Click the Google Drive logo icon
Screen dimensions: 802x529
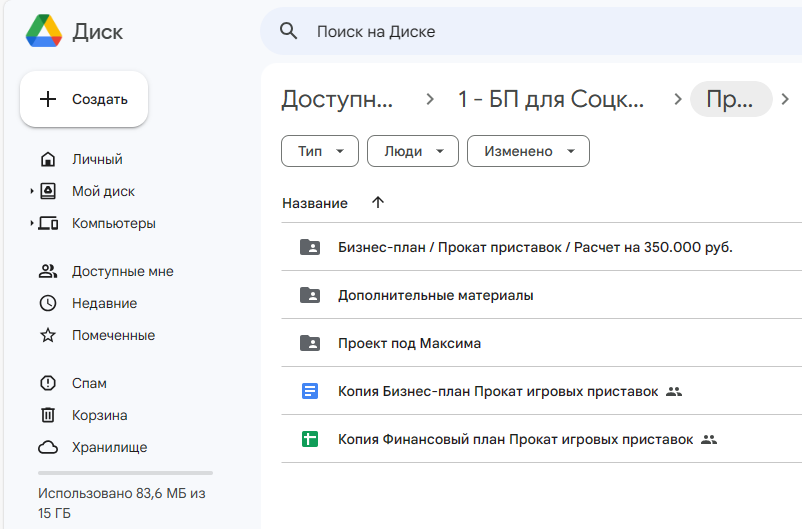[44, 31]
